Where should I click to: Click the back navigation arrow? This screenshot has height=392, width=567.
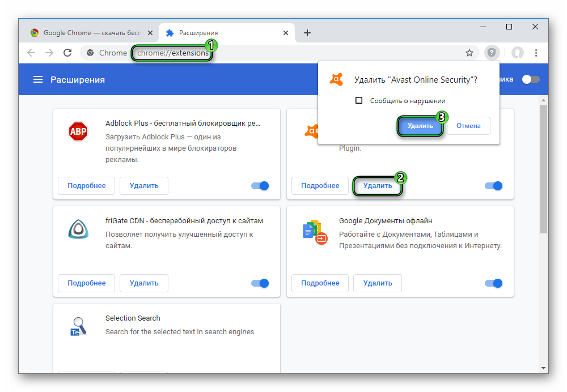(x=31, y=53)
